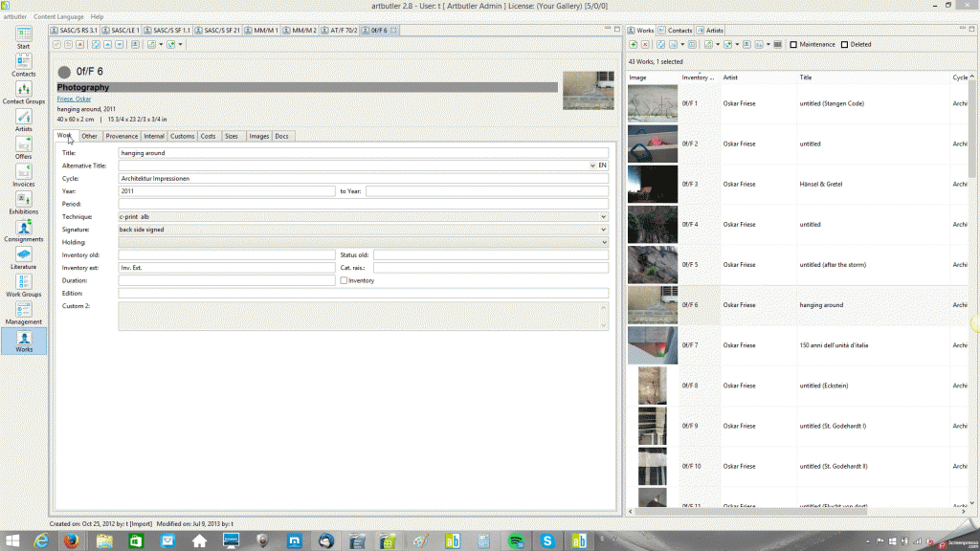Open the Offers module in sidebar

[23, 147]
